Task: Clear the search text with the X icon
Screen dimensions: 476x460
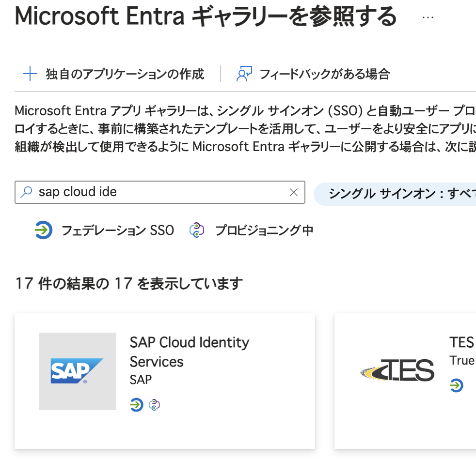Action: (x=293, y=192)
